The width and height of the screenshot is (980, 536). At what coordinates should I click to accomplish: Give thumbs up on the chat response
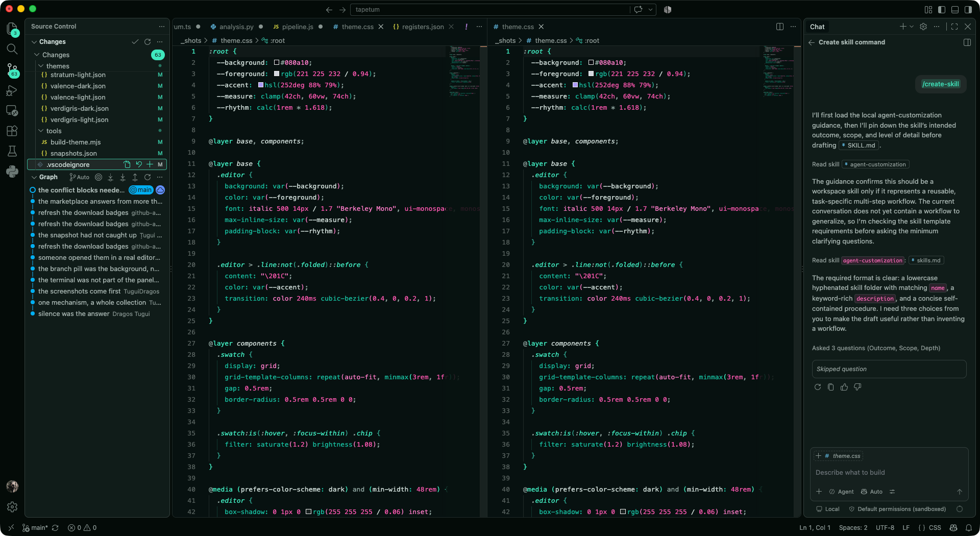(x=844, y=387)
